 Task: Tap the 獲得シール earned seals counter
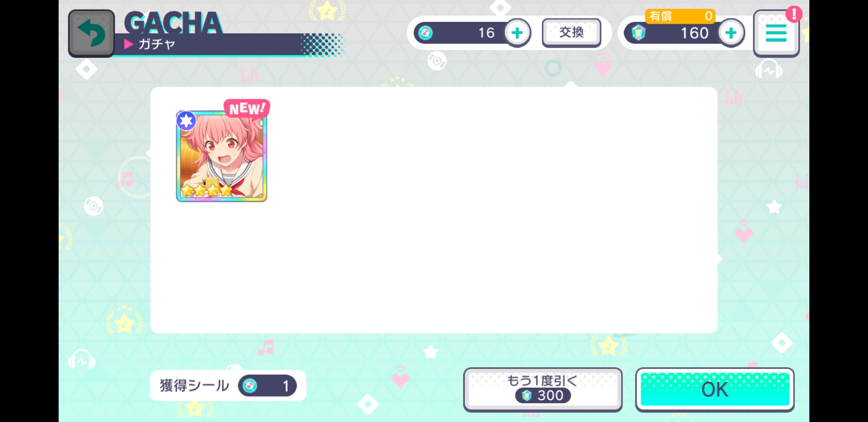click(228, 386)
